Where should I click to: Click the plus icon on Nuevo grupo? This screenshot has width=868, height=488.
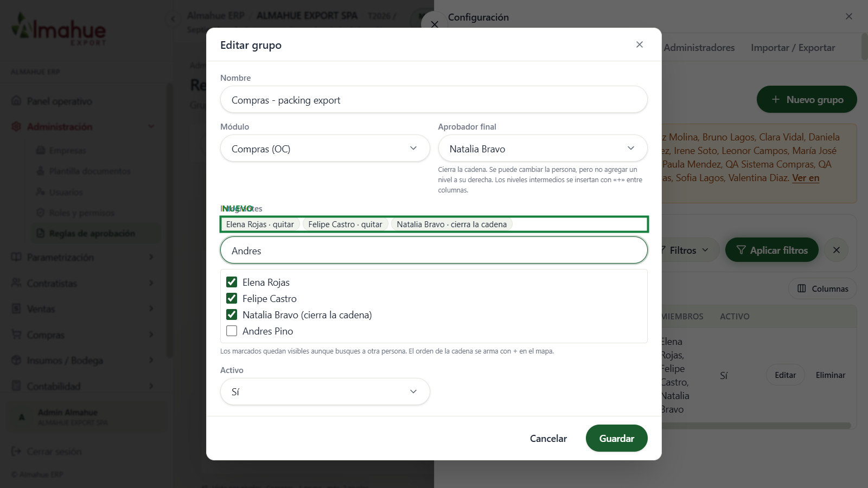pos(776,99)
